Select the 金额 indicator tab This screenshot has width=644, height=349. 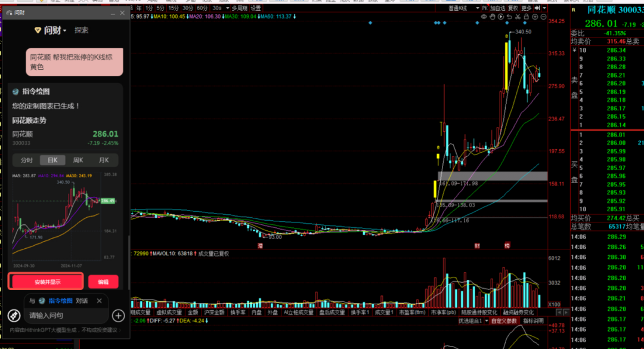pyautogui.click(x=193, y=313)
